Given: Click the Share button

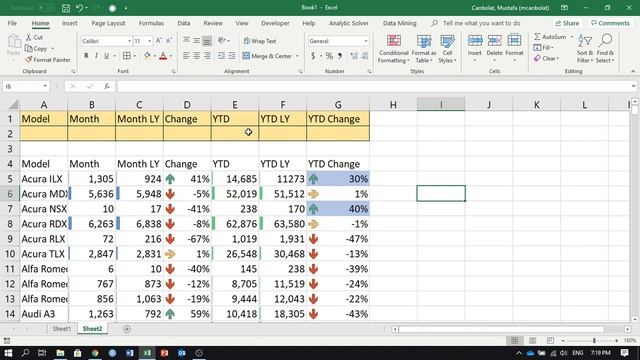Looking at the screenshot, I should click(567, 23).
